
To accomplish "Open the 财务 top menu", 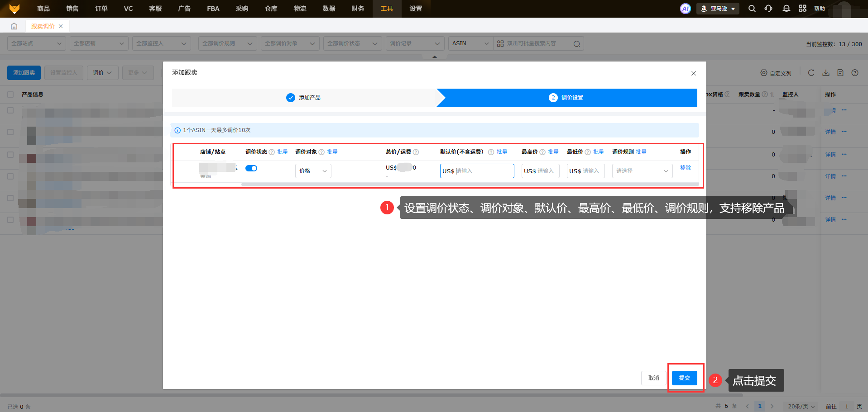I will pos(358,9).
